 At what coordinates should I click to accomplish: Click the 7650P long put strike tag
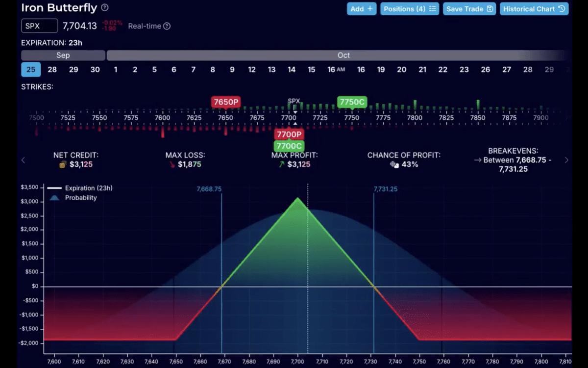pos(226,102)
